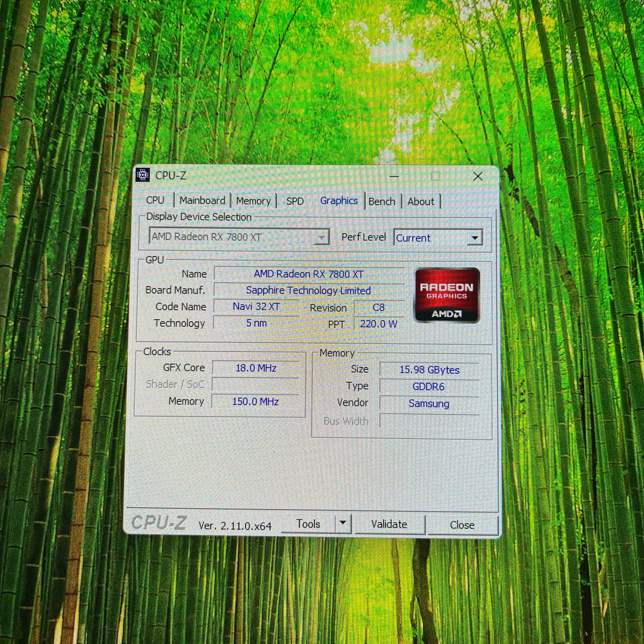Open the SPD tab
This screenshot has width=644, height=644.
(295, 201)
